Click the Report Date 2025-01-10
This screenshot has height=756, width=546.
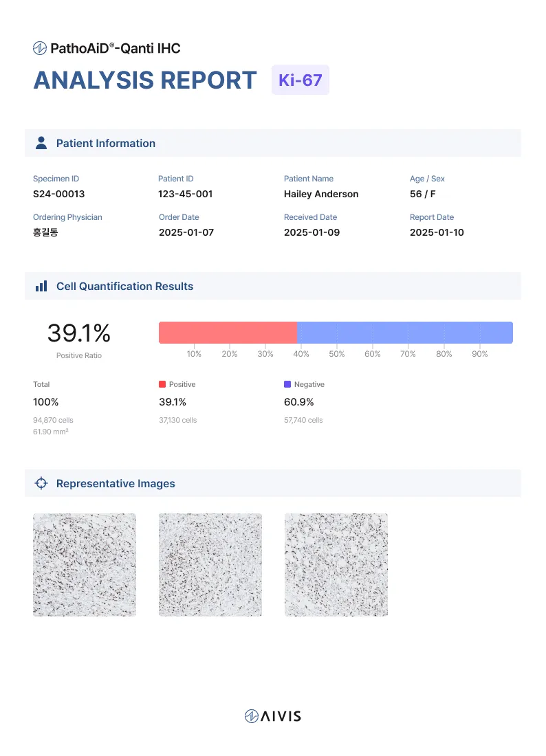coord(437,232)
